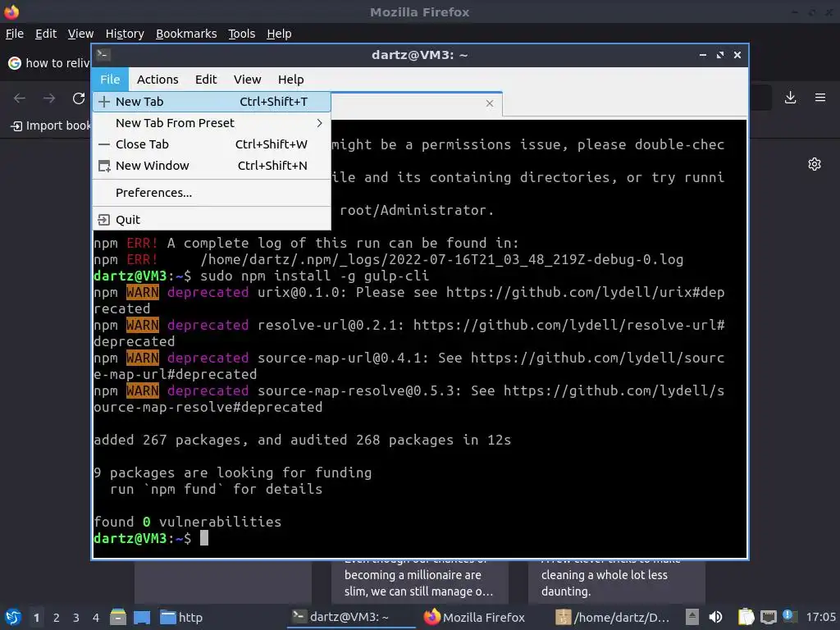The height and width of the screenshot is (630, 840).
Task: Open the file manager quick-launch icon
Action: click(118, 617)
